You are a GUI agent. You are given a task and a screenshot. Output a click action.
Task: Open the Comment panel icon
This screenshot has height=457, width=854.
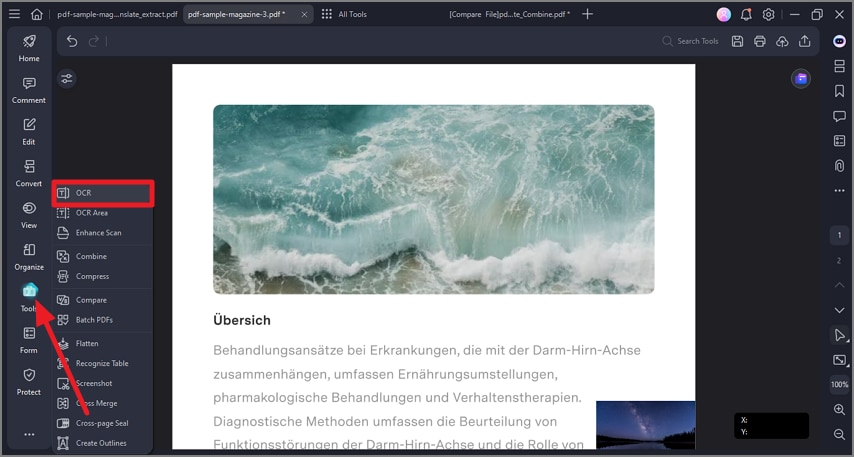pyautogui.click(x=29, y=90)
